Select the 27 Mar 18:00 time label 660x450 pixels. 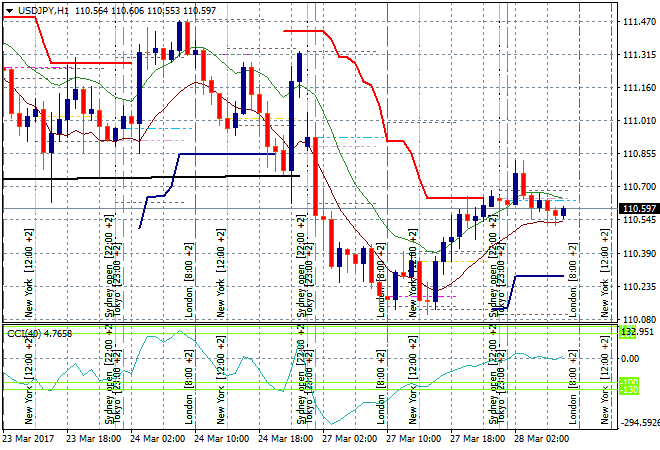478,439
